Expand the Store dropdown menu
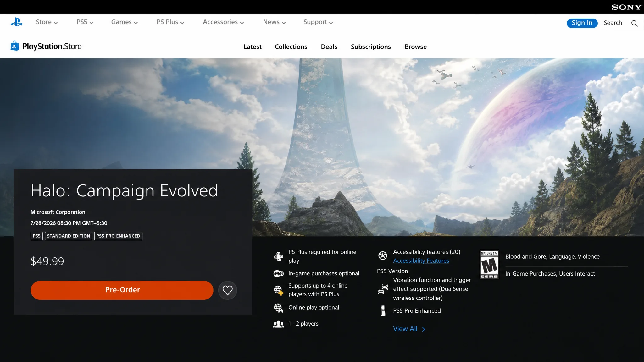 [x=47, y=22]
